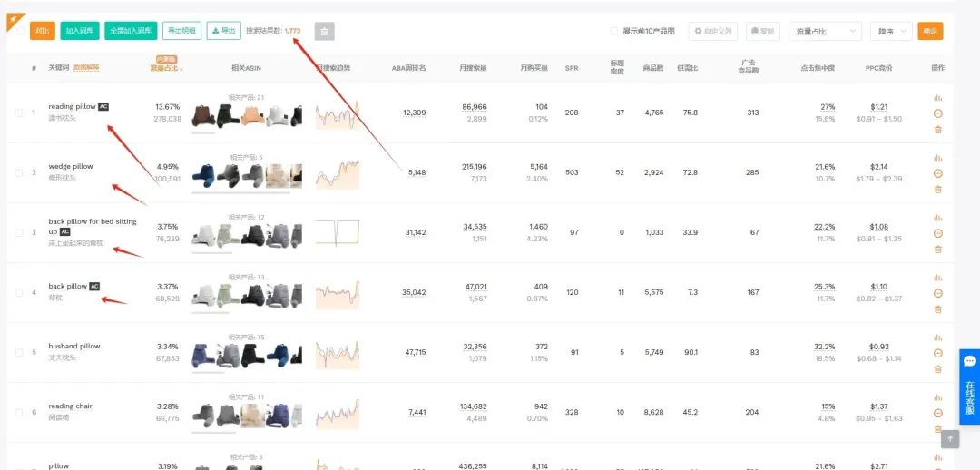Viewport: 980px width, 470px height.
Task: Click minus-circle icon in reading pillow row
Action: point(937,113)
